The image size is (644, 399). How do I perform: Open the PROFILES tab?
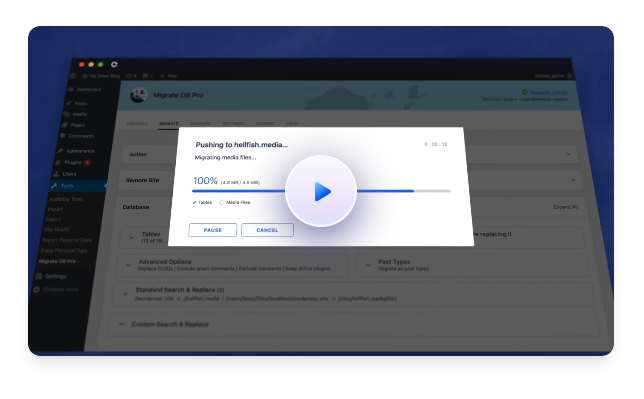click(x=137, y=123)
